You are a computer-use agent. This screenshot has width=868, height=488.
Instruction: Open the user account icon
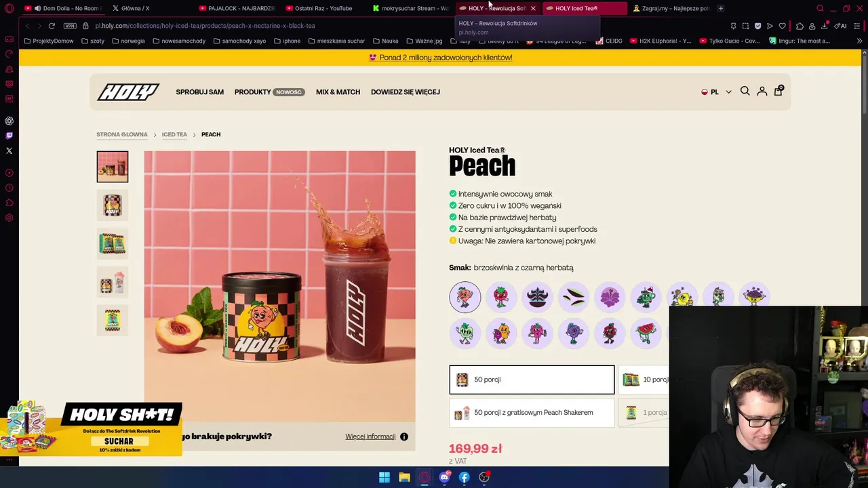click(x=762, y=91)
